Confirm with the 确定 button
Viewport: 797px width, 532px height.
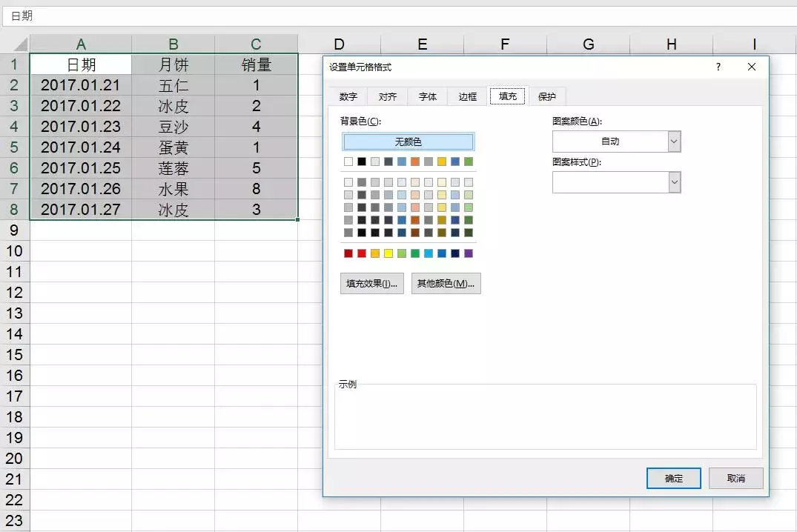[x=673, y=478]
